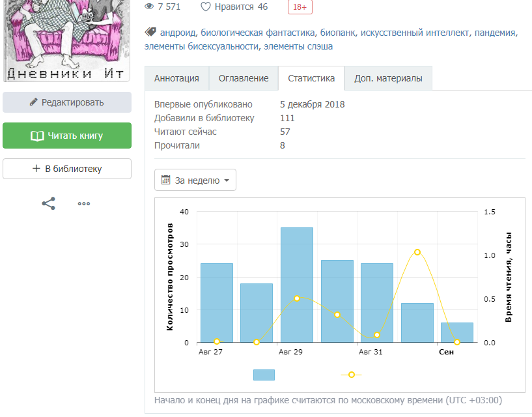
Task: Open the three-dots more options menu
Action: tap(84, 203)
